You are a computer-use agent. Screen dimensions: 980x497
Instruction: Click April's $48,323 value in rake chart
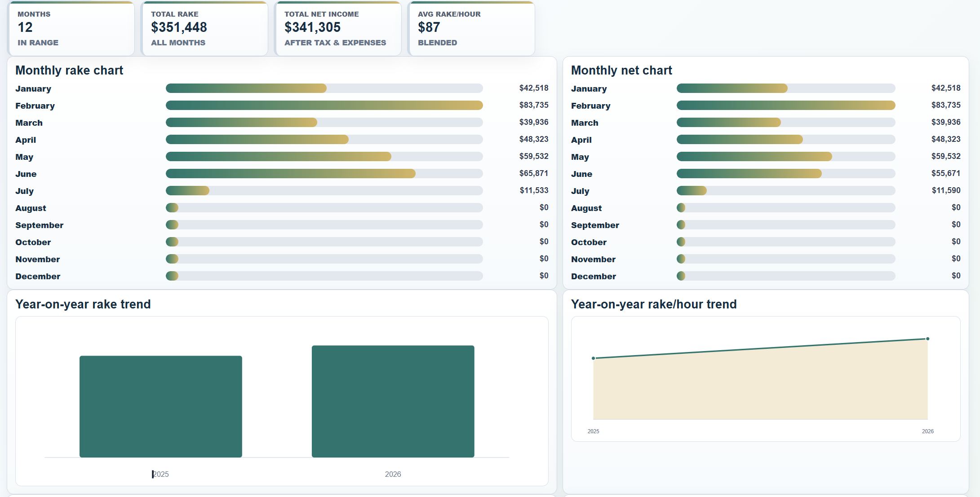pos(534,139)
